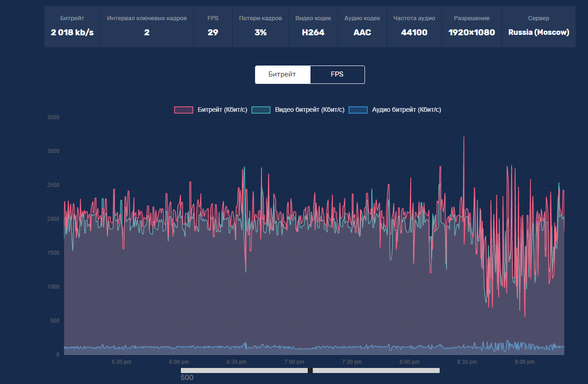This screenshot has height=384, width=588.
Task: Click the Частота аудио 44100 stat card
Action: (x=414, y=26)
